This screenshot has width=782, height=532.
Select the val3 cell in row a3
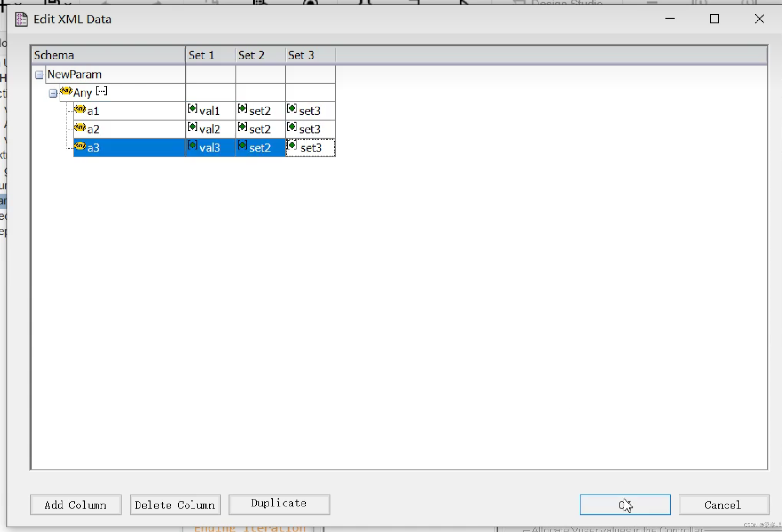211,147
